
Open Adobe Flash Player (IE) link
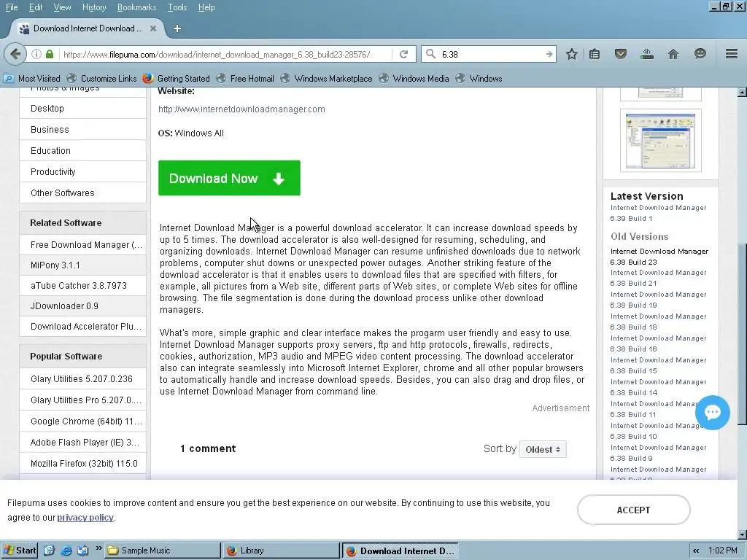coord(83,443)
